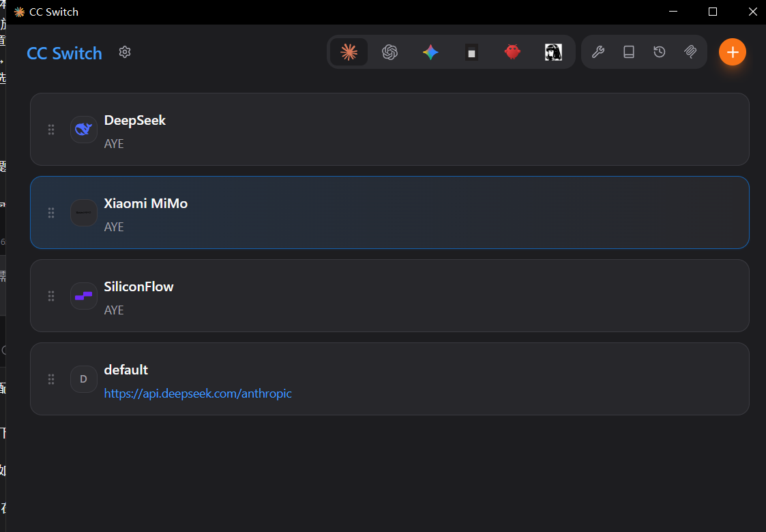Maximize the CC Switch window
This screenshot has height=532, width=766.
[713, 12]
